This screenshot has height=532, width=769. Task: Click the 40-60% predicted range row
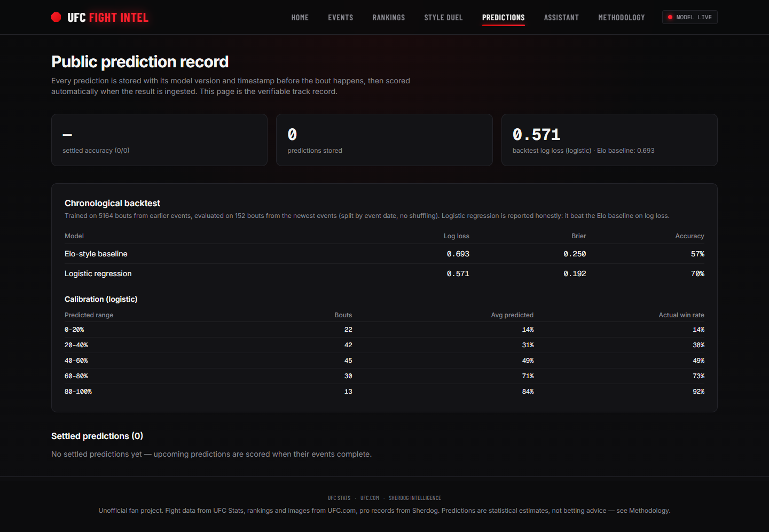coord(384,361)
